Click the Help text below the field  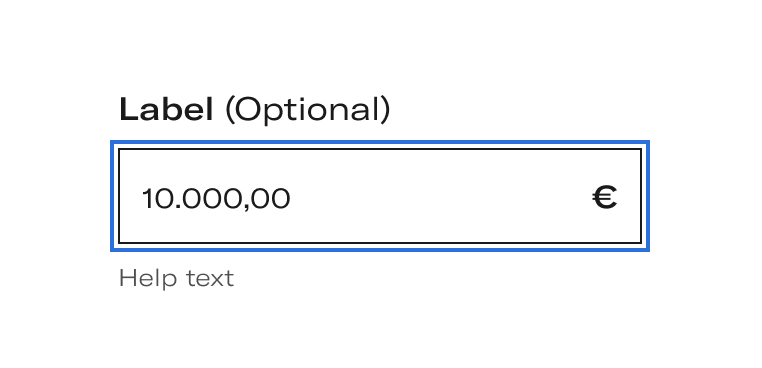(x=176, y=279)
